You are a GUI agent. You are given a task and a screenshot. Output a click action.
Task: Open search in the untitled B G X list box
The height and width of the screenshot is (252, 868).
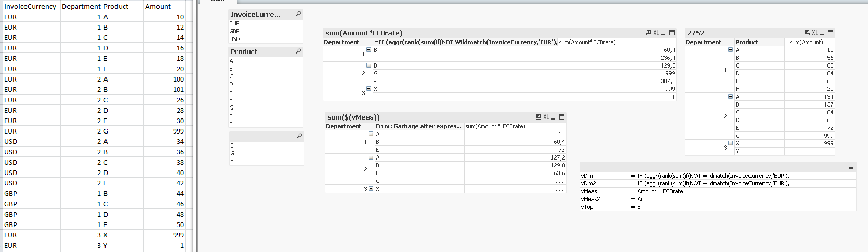(299, 136)
